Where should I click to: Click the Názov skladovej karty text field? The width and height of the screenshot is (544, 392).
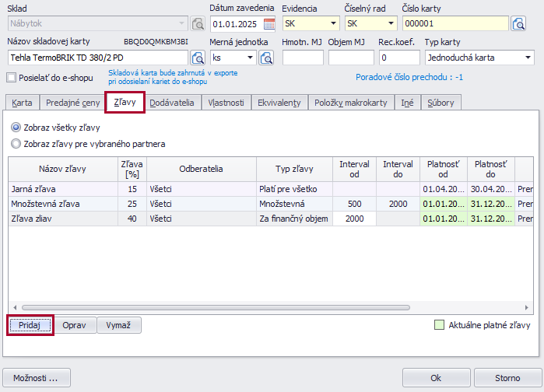point(98,58)
